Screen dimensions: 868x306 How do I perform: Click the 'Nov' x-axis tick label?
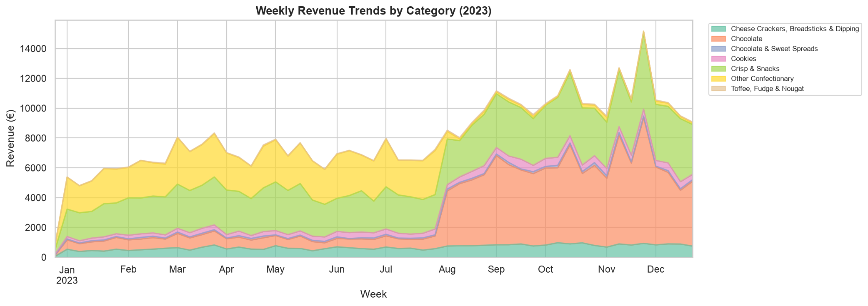(607, 269)
